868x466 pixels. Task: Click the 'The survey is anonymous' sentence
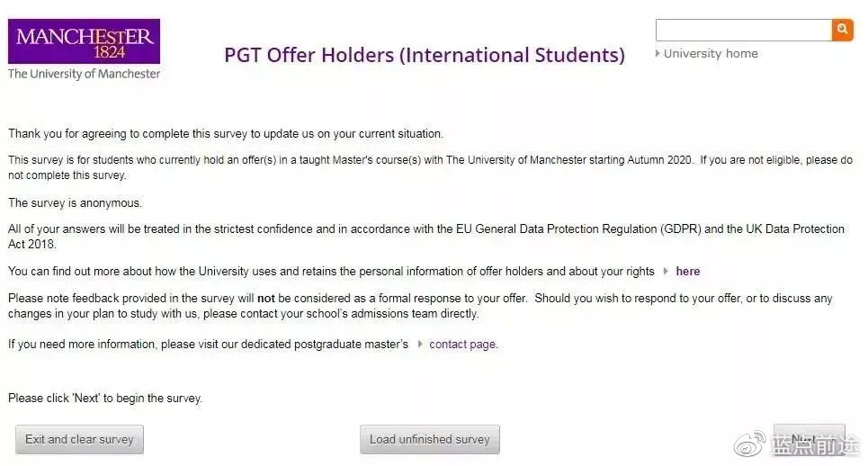point(76,203)
